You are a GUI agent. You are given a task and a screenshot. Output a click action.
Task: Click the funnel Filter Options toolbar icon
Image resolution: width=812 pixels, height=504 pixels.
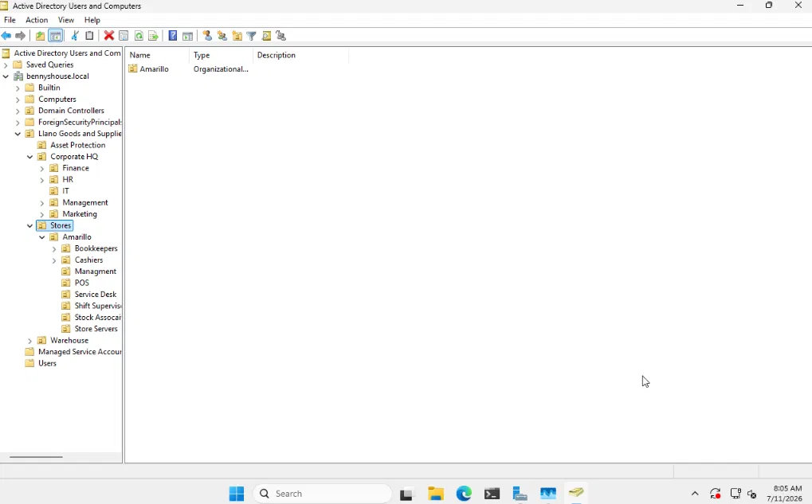pyautogui.click(x=252, y=36)
